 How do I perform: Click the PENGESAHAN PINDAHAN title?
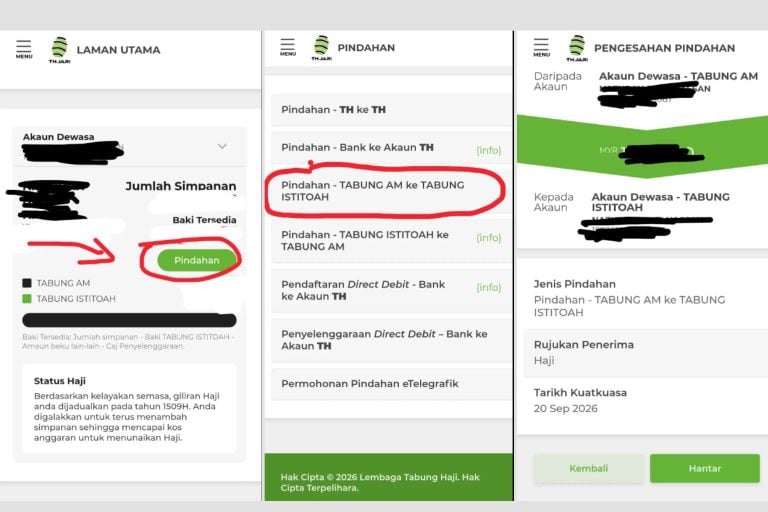665,48
